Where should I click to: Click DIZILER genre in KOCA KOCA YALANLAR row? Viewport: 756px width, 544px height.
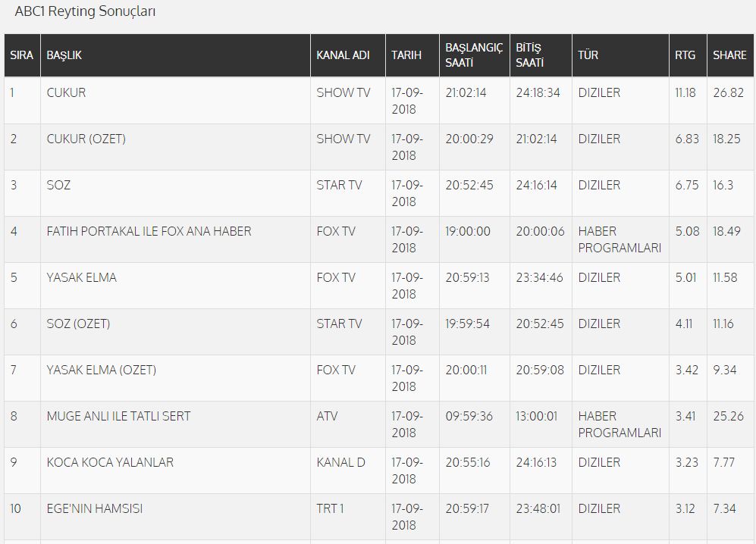[599, 463]
